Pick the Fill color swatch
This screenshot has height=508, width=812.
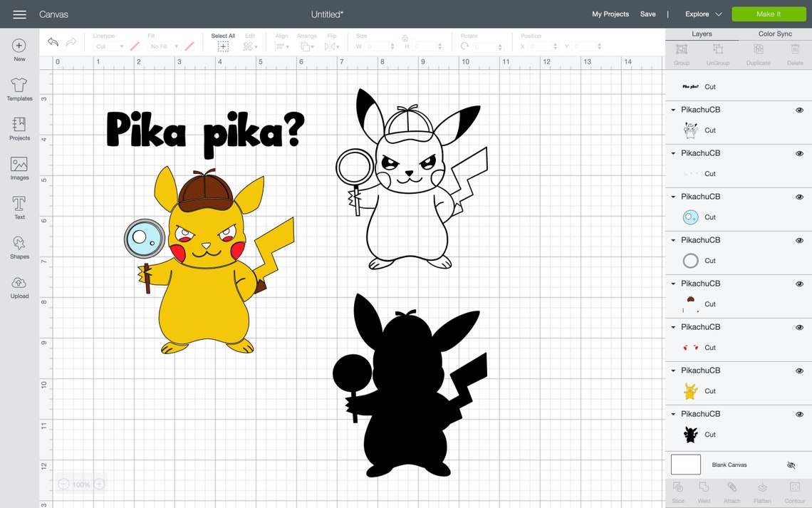pos(189,46)
